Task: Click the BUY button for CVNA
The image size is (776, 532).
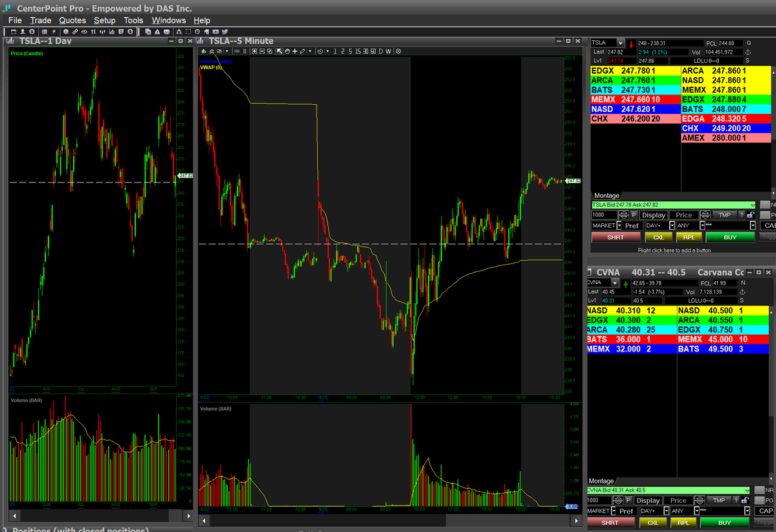Action: point(724,522)
